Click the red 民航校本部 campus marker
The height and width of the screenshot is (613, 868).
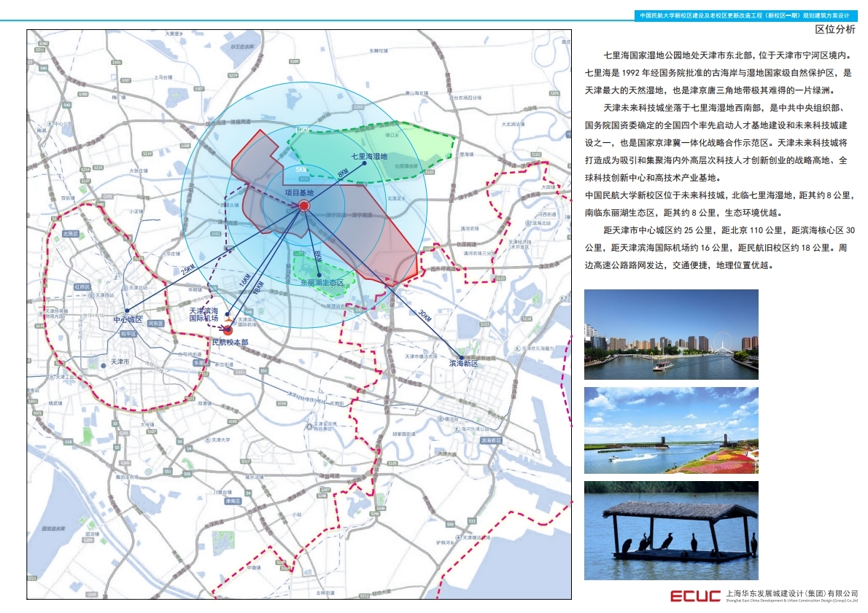coord(228,330)
